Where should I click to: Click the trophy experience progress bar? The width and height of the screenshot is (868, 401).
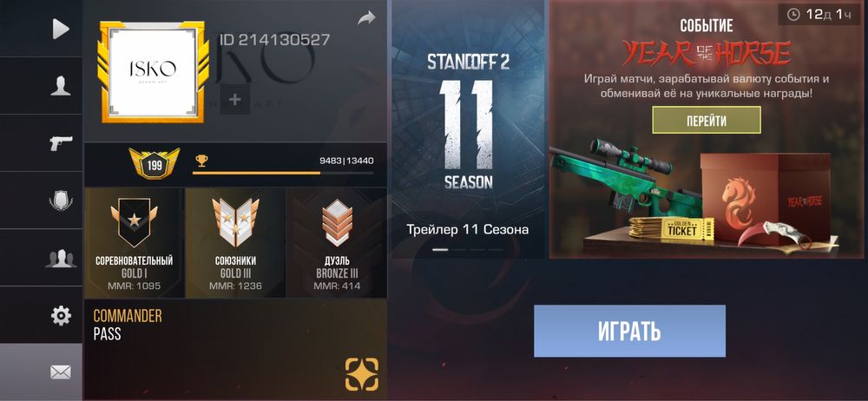[x=283, y=174]
